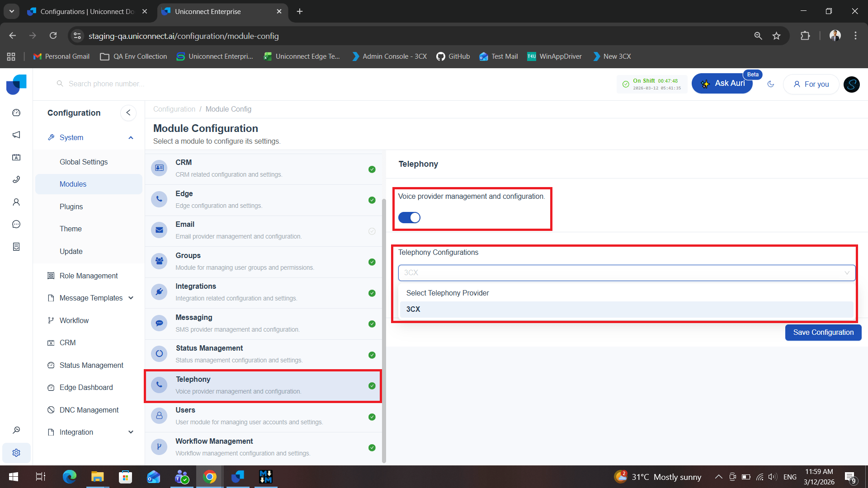This screenshot has height=488, width=868.
Task: Click the Email module unchecked status circle
Action: 372,231
